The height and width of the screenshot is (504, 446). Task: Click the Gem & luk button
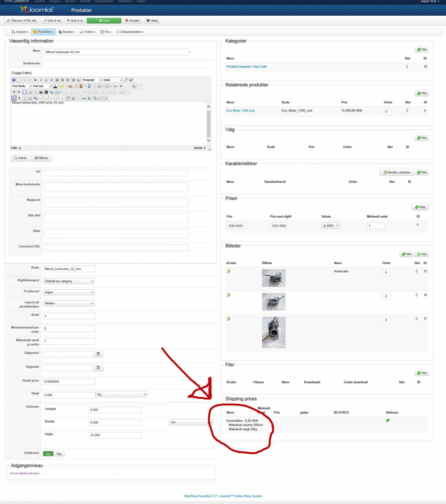(x=52, y=21)
